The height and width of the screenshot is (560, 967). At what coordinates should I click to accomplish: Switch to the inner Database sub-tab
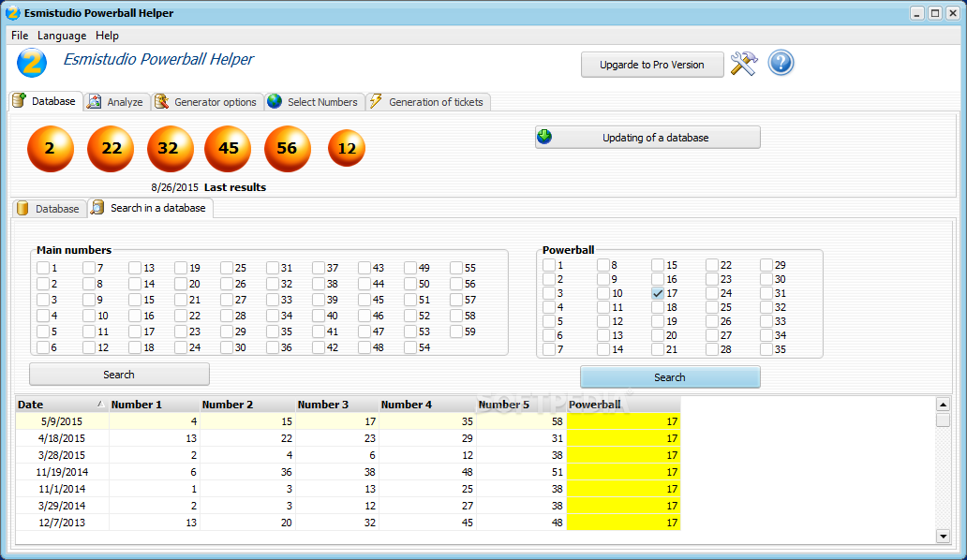pyautogui.click(x=50, y=209)
